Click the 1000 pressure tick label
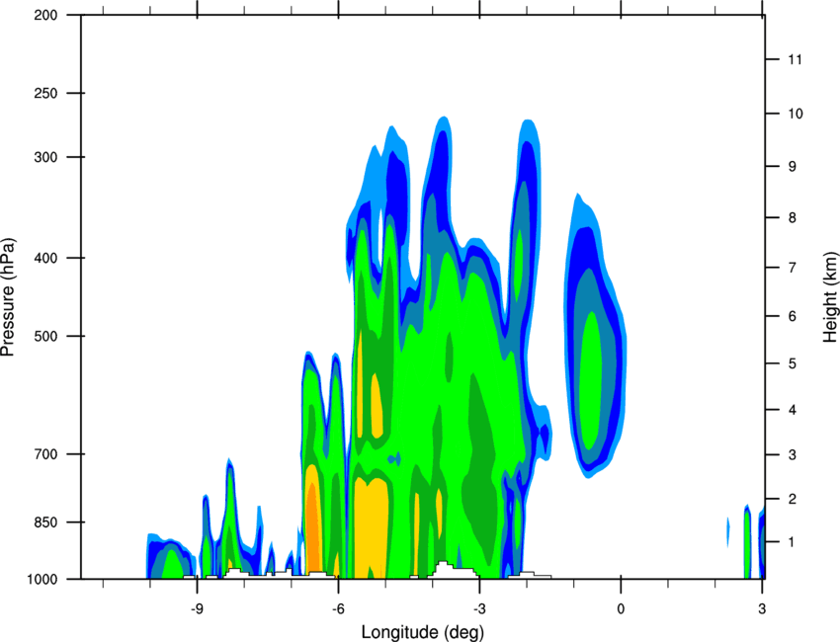This screenshot has height=642, width=840. 42,580
